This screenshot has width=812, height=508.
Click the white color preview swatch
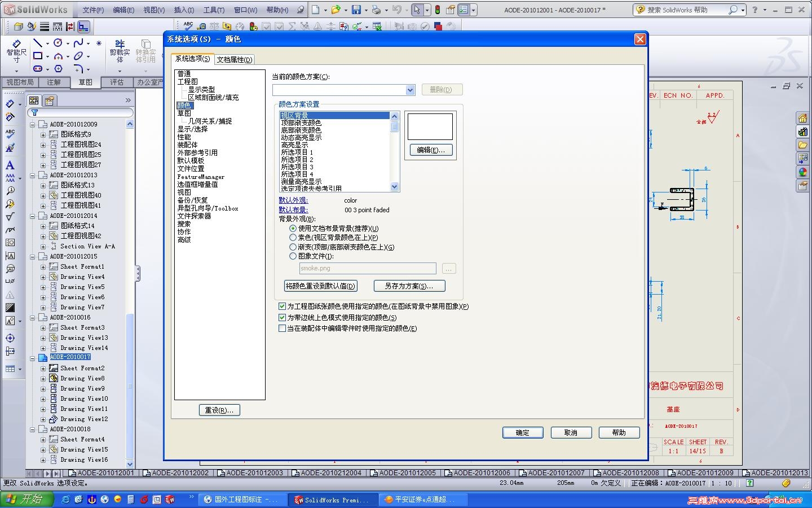430,126
